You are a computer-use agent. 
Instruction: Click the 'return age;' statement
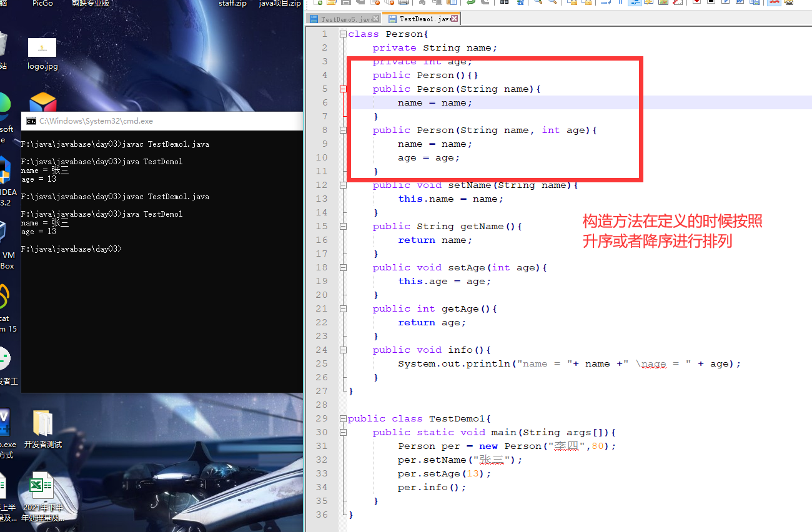[x=432, y=322]
